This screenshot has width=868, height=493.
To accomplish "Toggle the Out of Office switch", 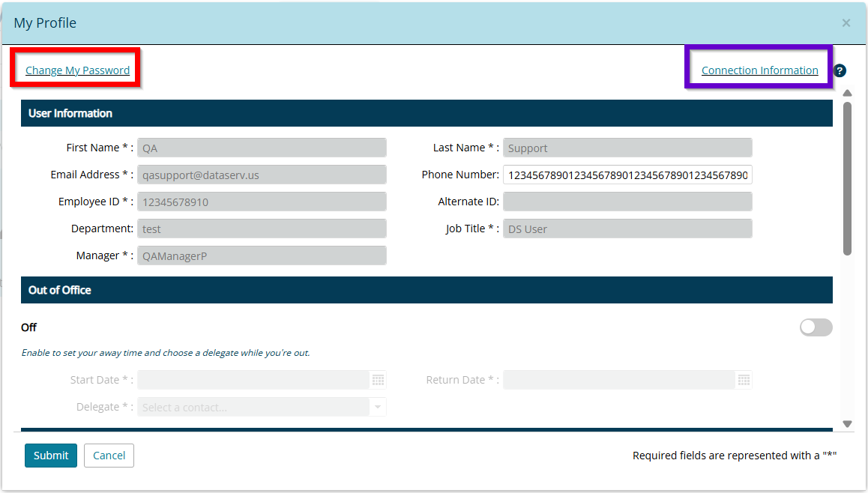I will click(816, 327).
